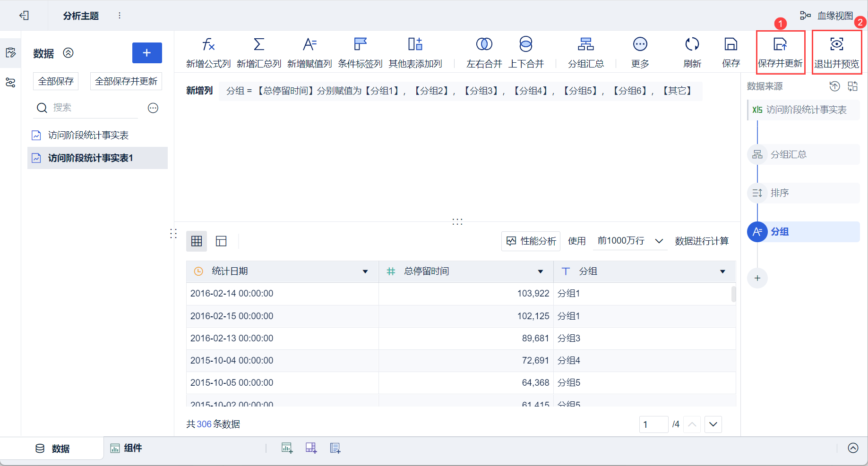Go to the next page with down arrow

coord(713,424)
